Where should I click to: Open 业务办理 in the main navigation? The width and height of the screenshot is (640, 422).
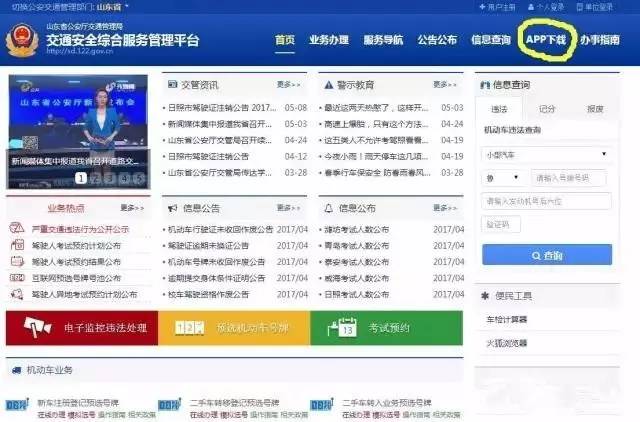pos(329,40)
